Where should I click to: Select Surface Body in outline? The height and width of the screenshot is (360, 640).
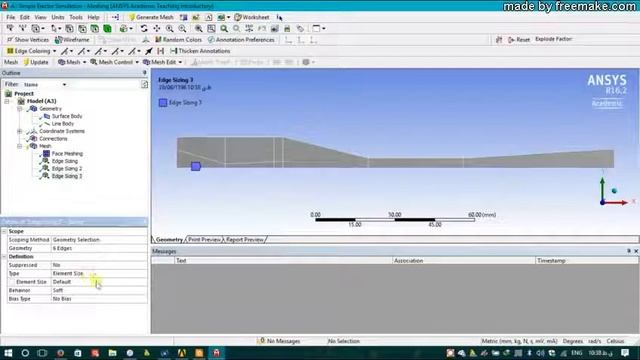click(x=67, y=116)
